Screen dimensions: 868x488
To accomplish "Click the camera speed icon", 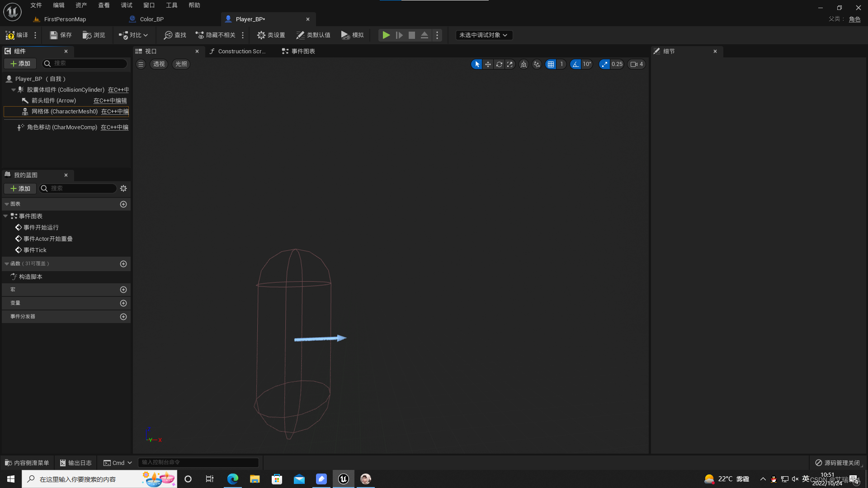I will (634, 64).
